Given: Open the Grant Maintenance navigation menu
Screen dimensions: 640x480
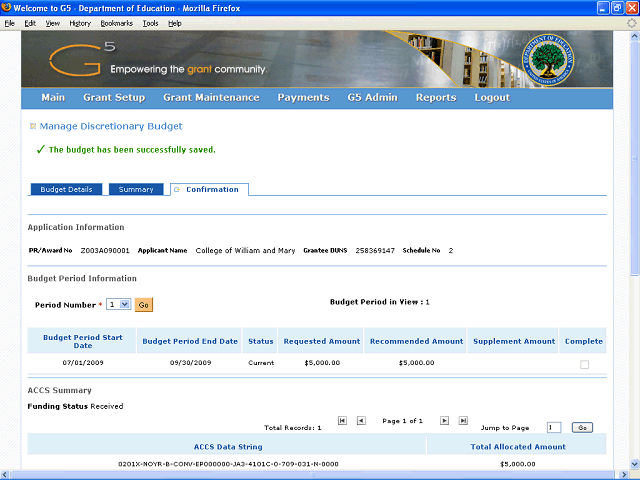Looking at the screenshot, I should 211,98.
